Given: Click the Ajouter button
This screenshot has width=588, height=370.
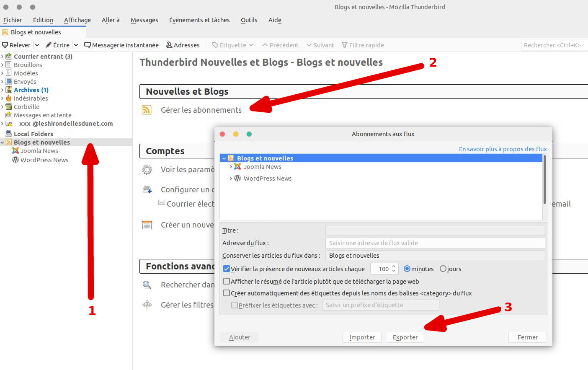Looking at the screenshot, I should (239, 337).
